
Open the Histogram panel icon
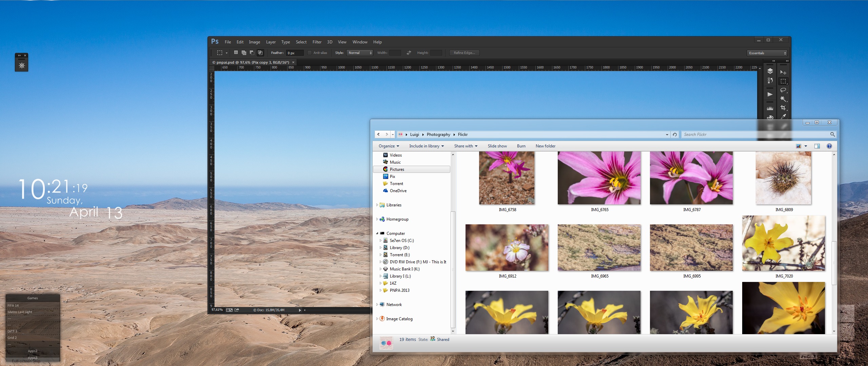pos(770,108)
